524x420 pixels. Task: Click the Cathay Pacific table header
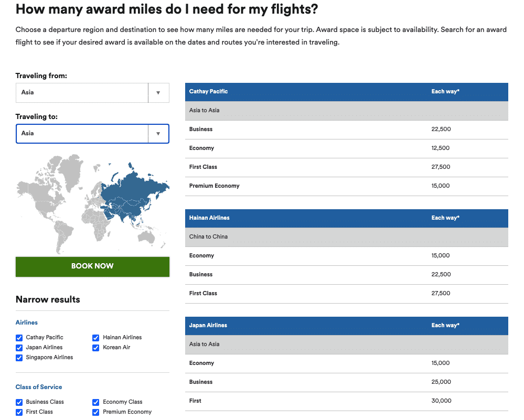(x=347, y=92)
